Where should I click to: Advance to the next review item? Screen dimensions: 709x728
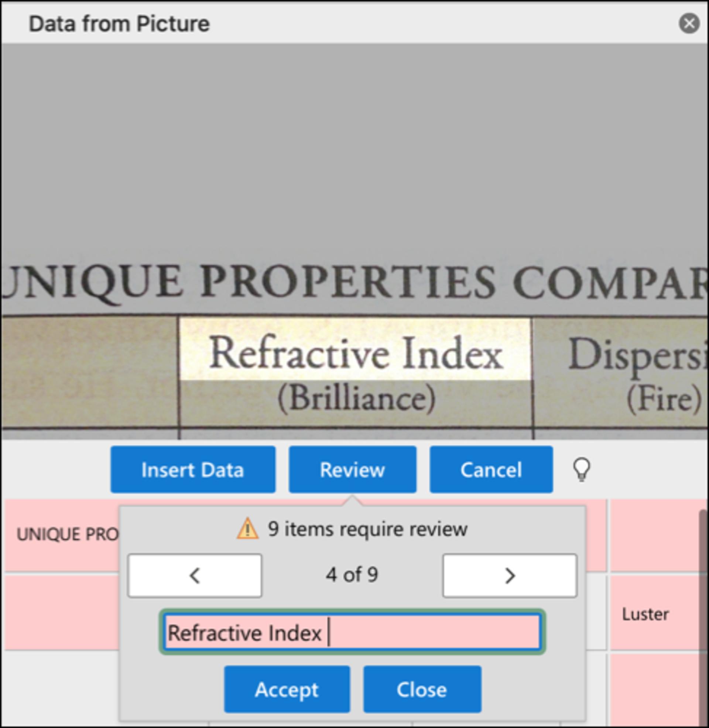[510, 576]
